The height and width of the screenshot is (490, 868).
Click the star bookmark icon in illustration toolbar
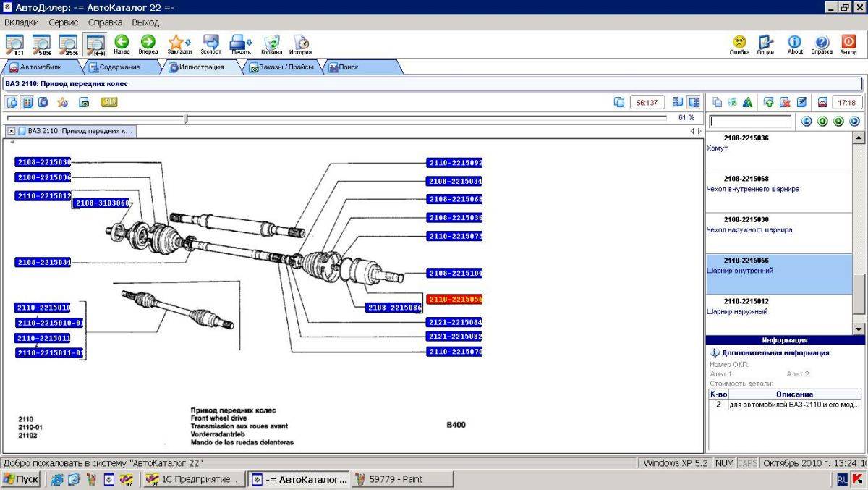pos(63,102)
